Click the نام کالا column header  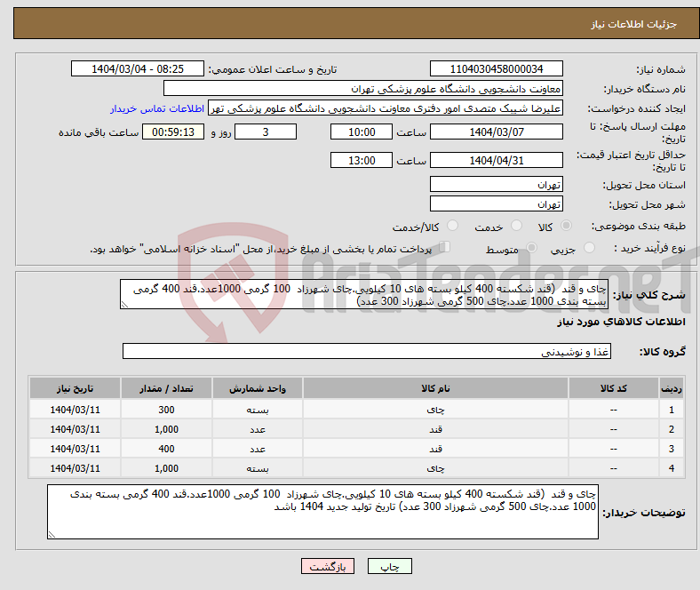coord(435,388)
